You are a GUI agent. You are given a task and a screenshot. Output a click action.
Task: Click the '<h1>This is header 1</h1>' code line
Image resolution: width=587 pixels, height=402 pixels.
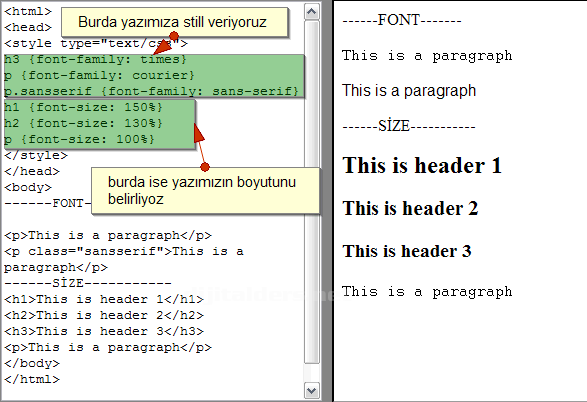104,299
